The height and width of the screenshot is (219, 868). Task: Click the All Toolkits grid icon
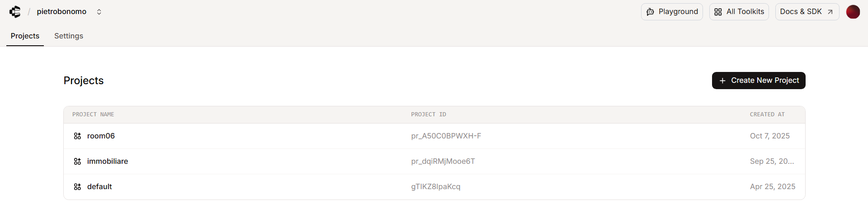[x=718, y=12]
